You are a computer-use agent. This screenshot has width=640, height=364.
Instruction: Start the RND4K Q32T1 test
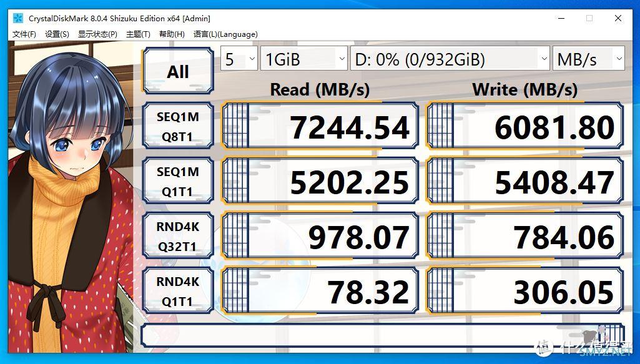pos(178,236)
